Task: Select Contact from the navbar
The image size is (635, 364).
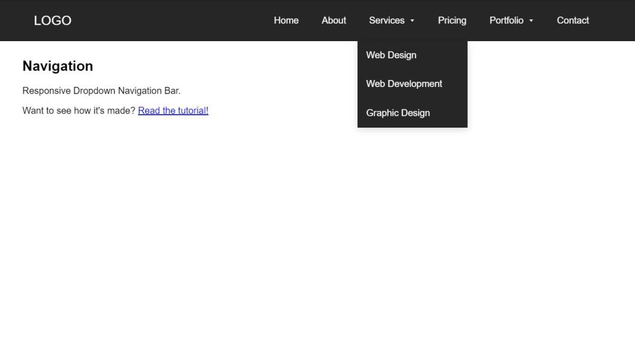Action: coord(572,20)
